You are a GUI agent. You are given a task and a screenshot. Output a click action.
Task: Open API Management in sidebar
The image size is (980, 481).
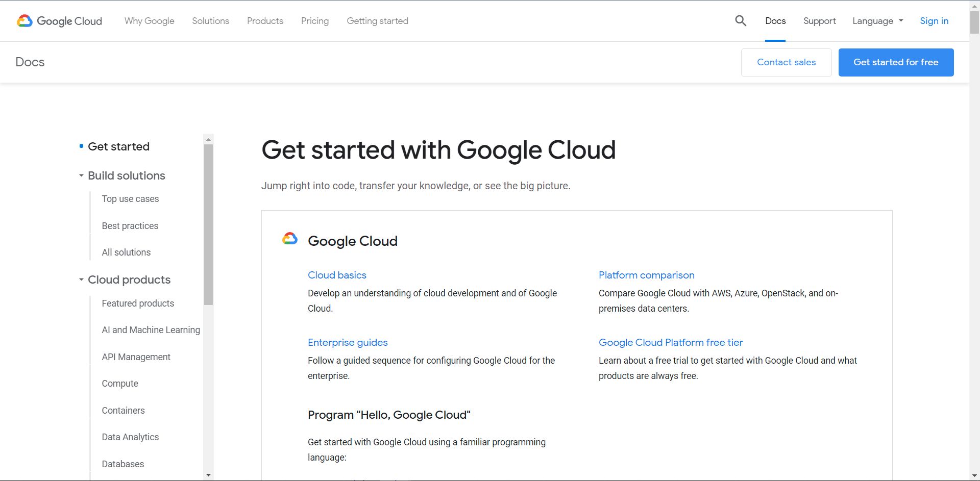136,357
